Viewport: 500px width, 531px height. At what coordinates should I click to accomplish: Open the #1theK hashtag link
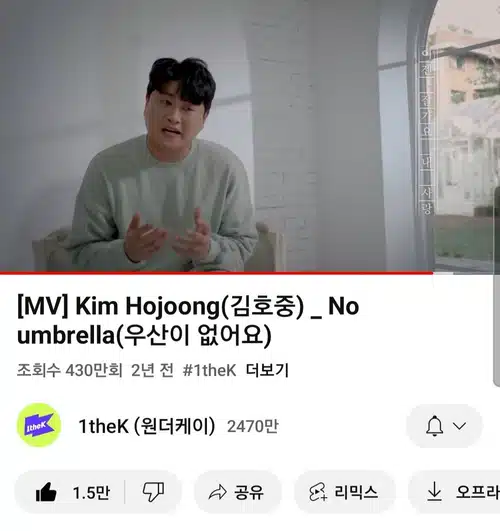[209, 370]
